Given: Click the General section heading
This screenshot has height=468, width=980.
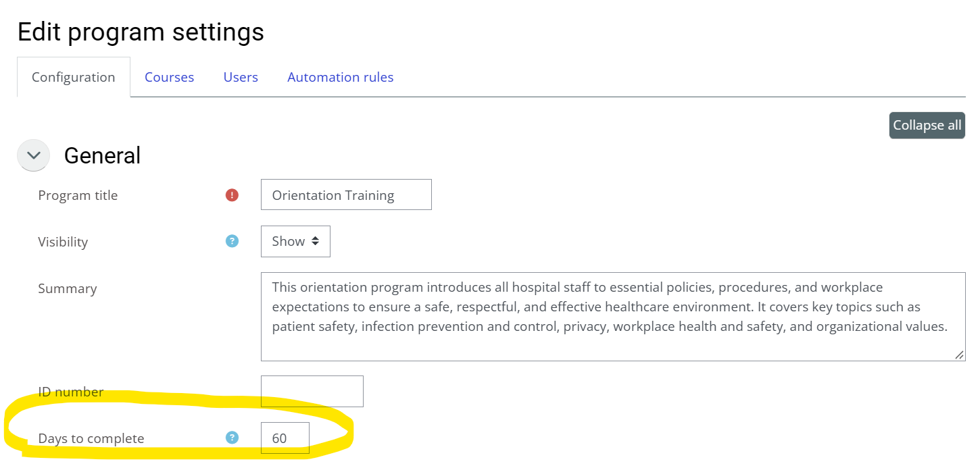Looking at the screenshot, I should tap(102, 155).
